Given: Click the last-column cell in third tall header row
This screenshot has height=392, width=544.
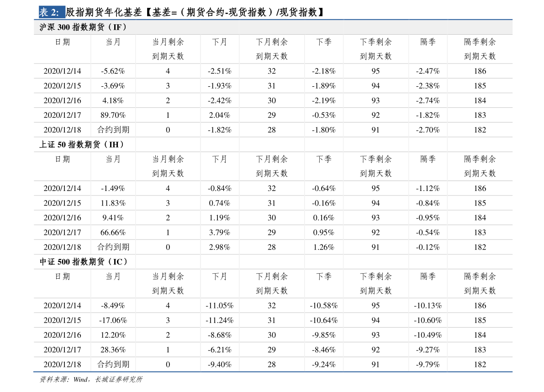Looking at the screenshot, I should [x=480, y=284].
